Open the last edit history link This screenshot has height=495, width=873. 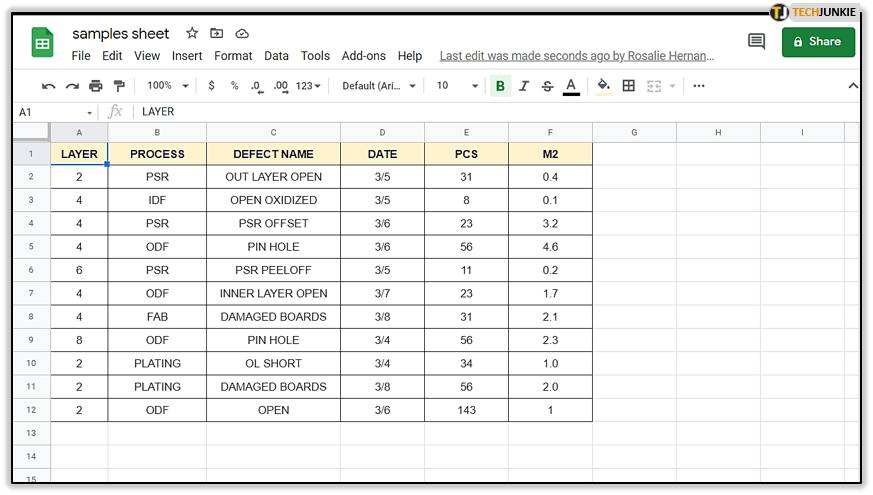[577, 56]
